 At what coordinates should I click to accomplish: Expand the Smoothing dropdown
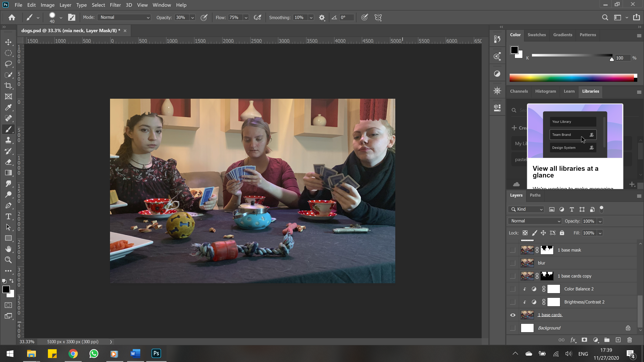(311, 18)
